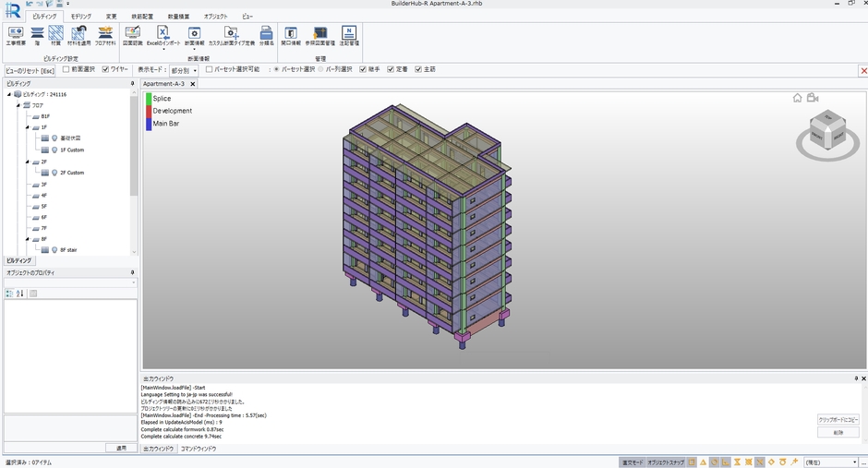The image size is (868, 468).
Task: Switch to the 鉄筋配置 ribbon tab
Action: (142, 17)
